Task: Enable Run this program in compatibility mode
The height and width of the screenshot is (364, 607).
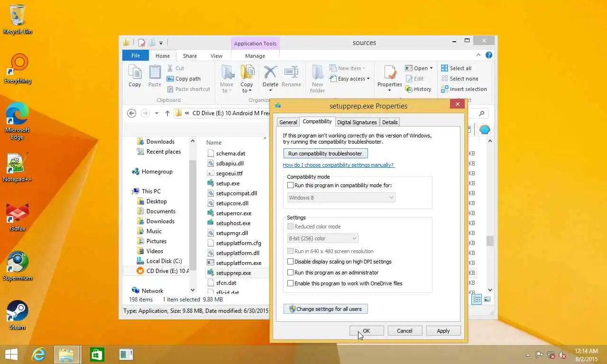Action: tap(291, 185)
